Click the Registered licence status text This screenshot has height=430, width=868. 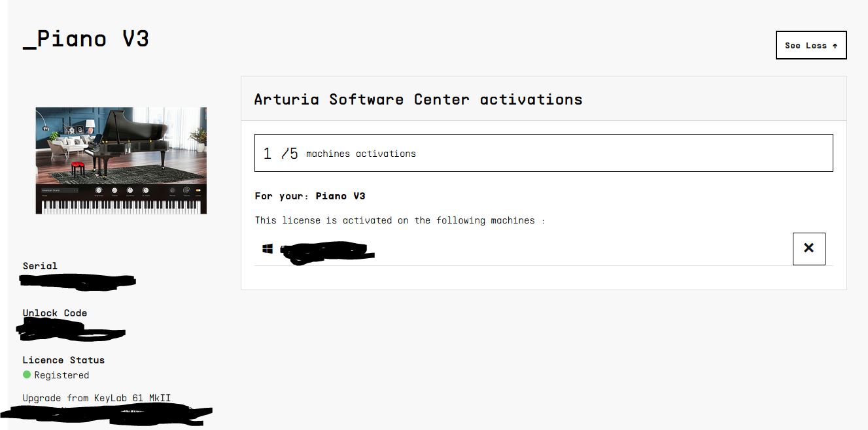click(x=61, y=375)
